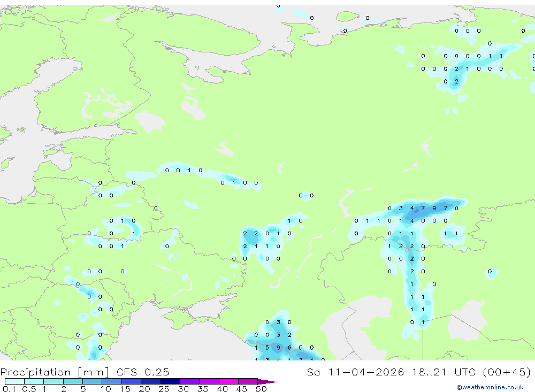Click the "18..21 UTC" time text

[x=444, y=372]
